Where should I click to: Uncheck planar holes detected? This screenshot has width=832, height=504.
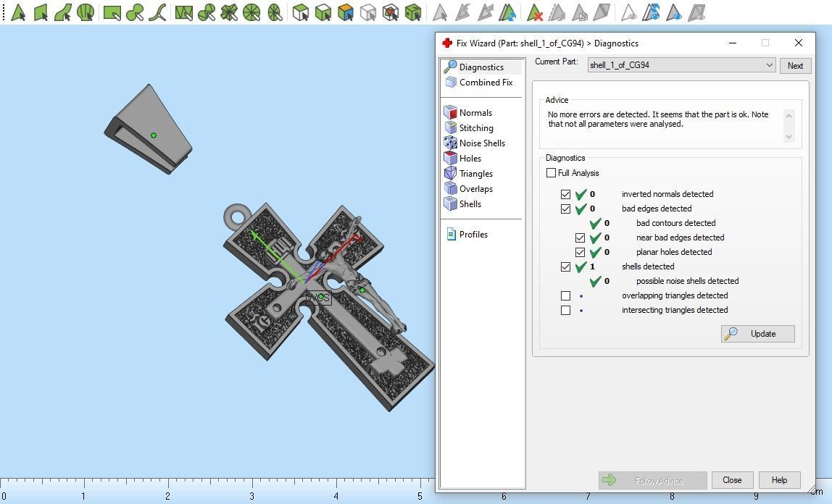point(580,252)
